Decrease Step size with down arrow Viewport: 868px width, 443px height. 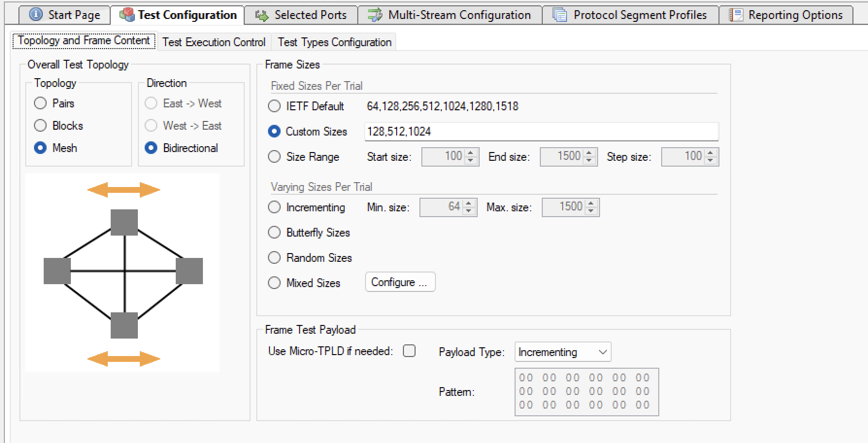pos(710,160)
